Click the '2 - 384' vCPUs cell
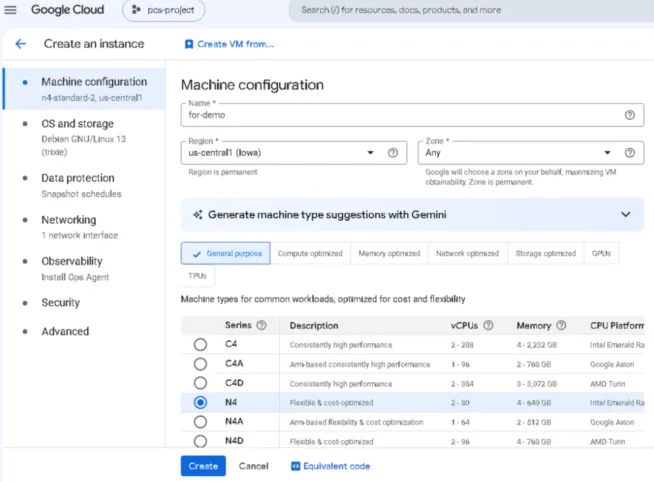 click(x=462, y=384)
